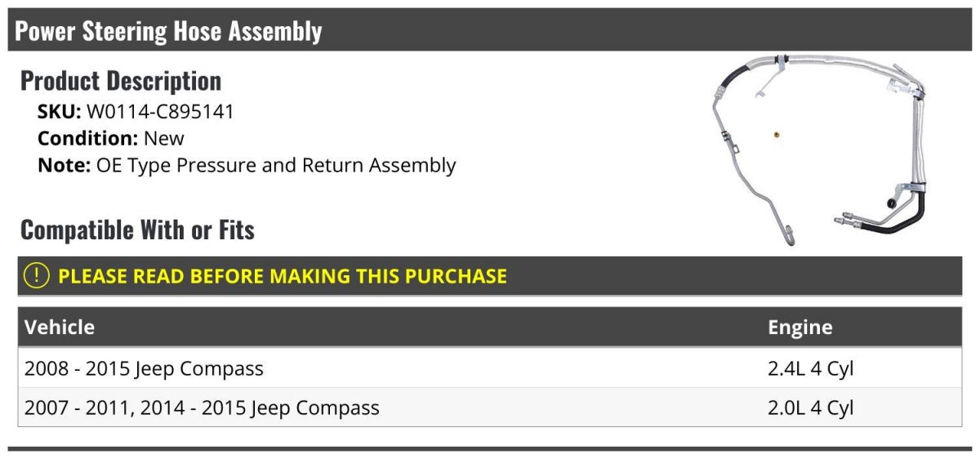Click the Compatible With or Fits heading

[x=137, y=230]
